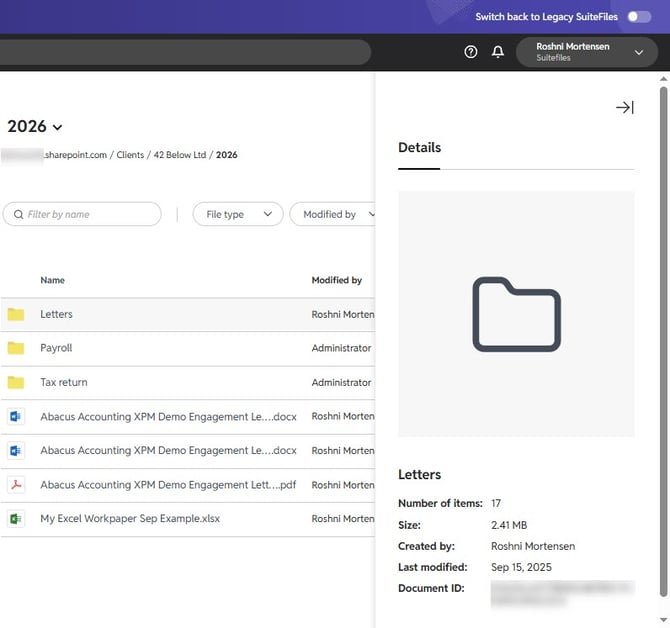Open the Tax return folder row
The image size is (670, 628).
188,382
